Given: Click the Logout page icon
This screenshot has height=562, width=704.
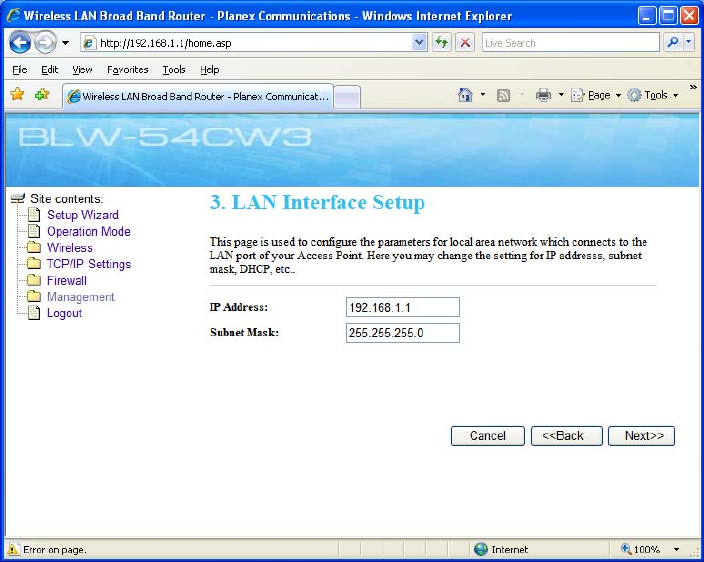Looking at the screenshot, I should 34,312.
